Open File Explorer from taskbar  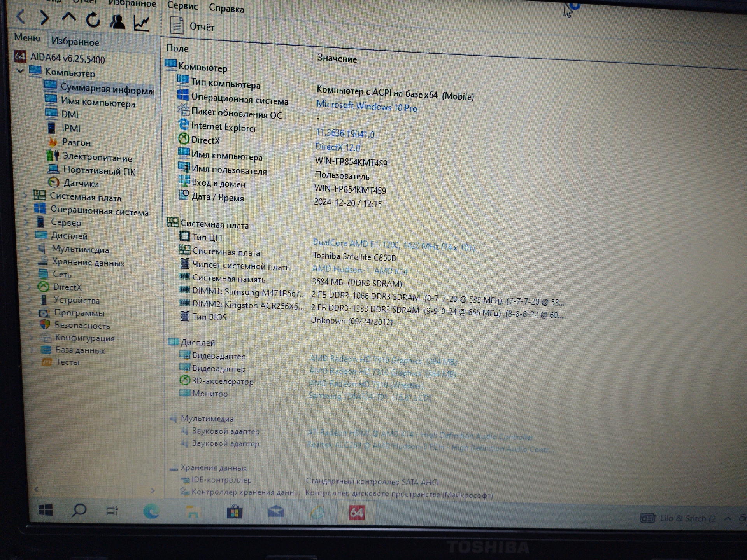(192, 512)
